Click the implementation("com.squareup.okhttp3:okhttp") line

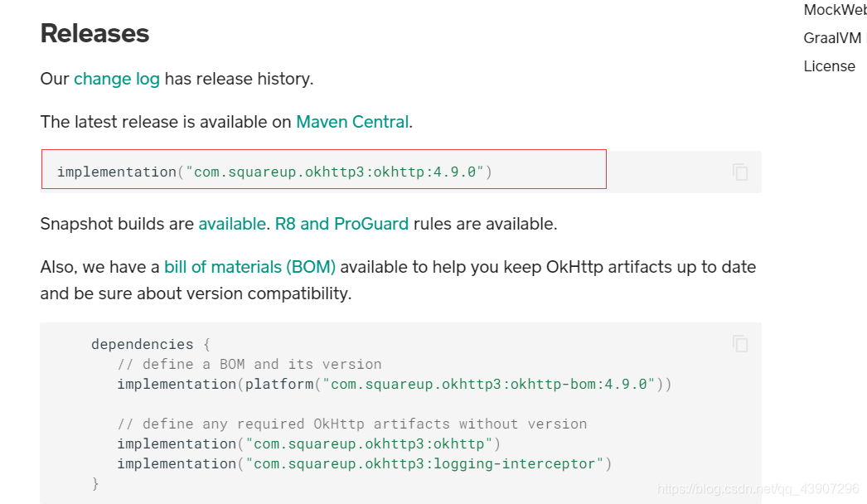308,443
